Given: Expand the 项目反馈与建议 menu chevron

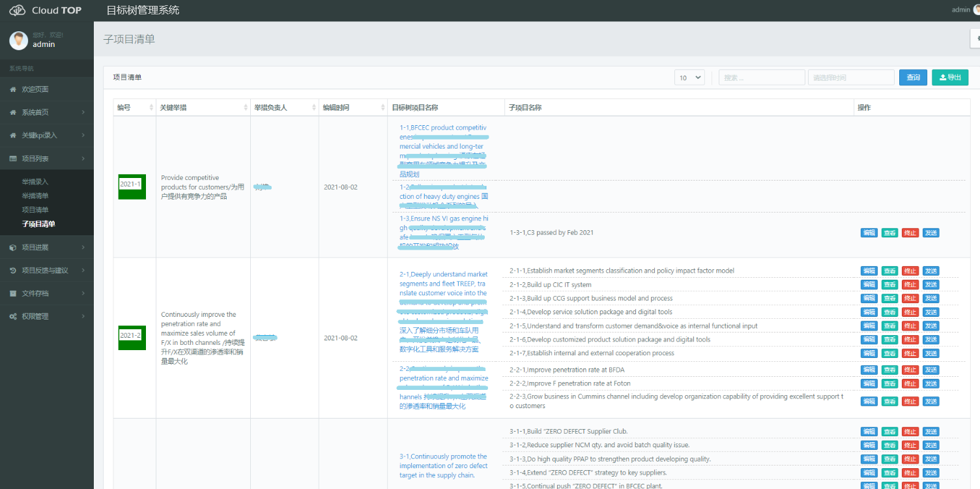Looking at the screenshot, I should [x=83, y=270].
